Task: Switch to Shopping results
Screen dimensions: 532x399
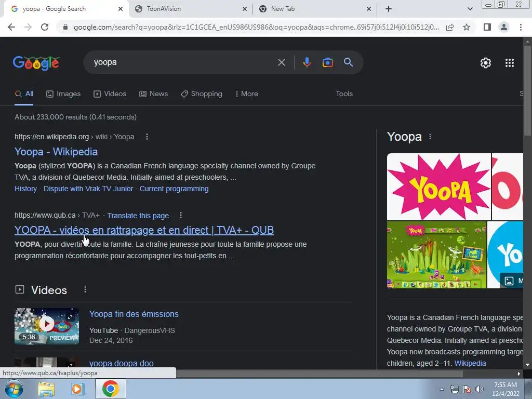Action: (x=202, y=94)
